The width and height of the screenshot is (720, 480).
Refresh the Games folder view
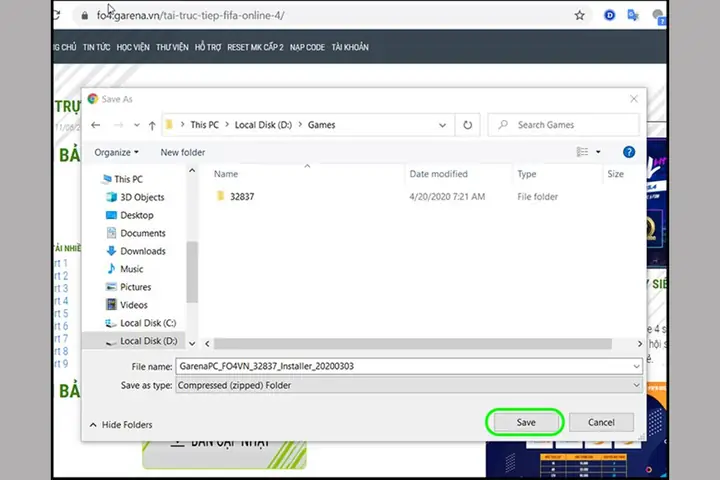pos(467,125)
